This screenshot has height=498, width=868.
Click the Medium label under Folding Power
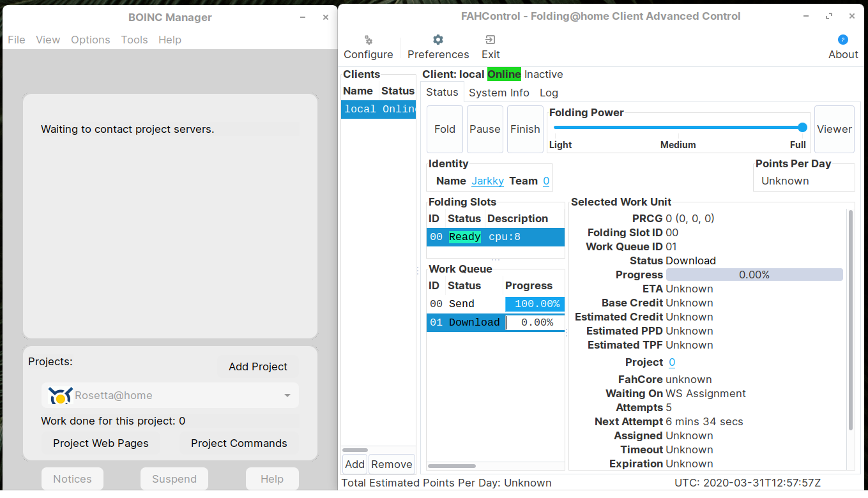[678, 145]
